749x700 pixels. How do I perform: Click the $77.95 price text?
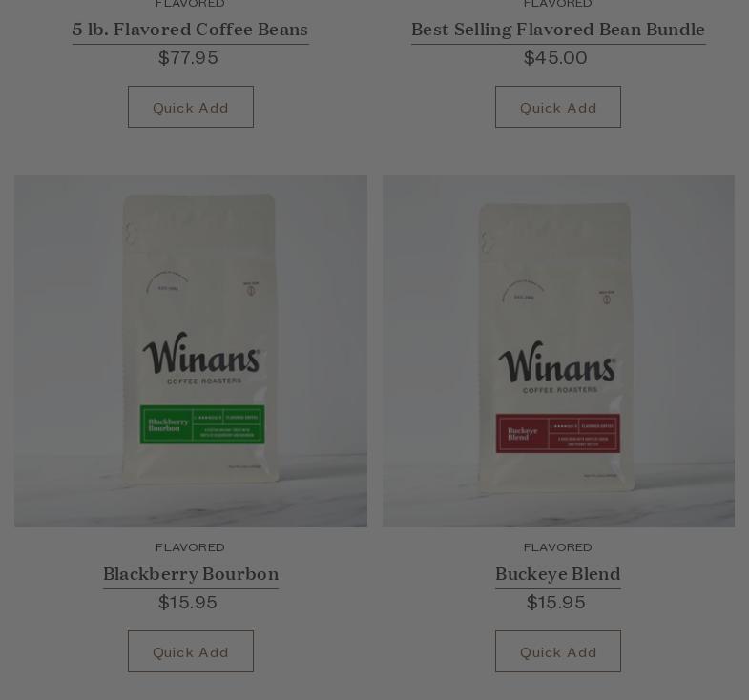188,58
